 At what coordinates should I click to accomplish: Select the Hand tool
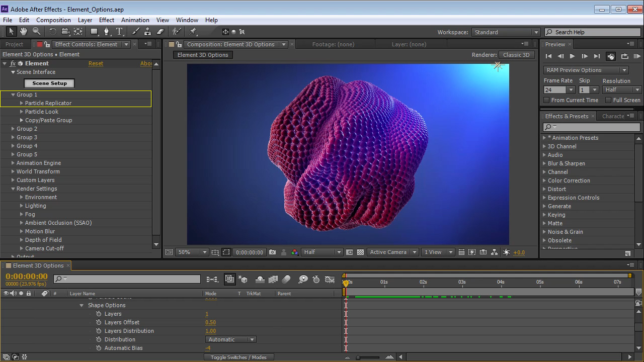(23, 31)
